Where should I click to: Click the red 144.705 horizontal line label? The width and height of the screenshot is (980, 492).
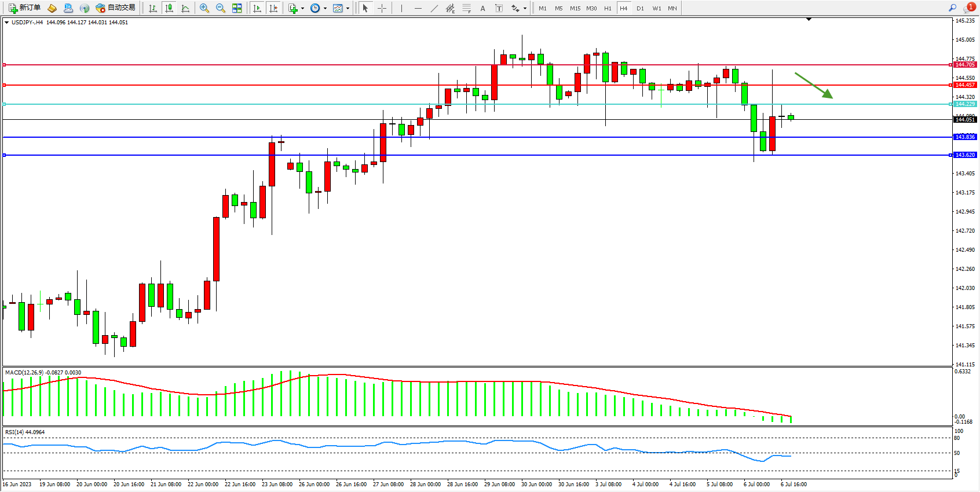click(x=965, y=65)
